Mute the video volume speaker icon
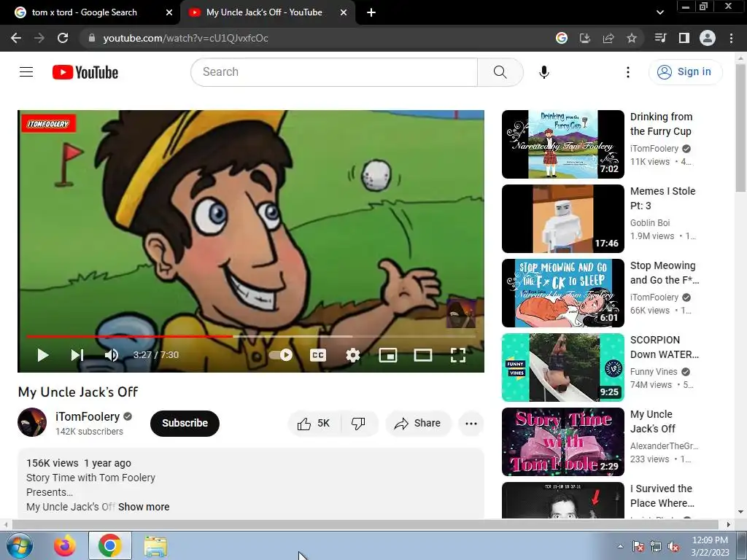 pos(112,355)
